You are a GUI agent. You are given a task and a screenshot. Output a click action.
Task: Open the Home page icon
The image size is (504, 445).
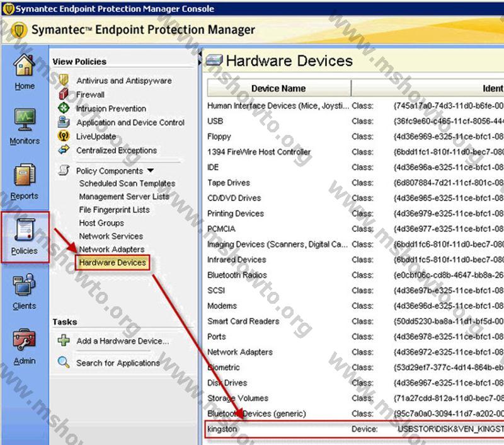[25, 65]
